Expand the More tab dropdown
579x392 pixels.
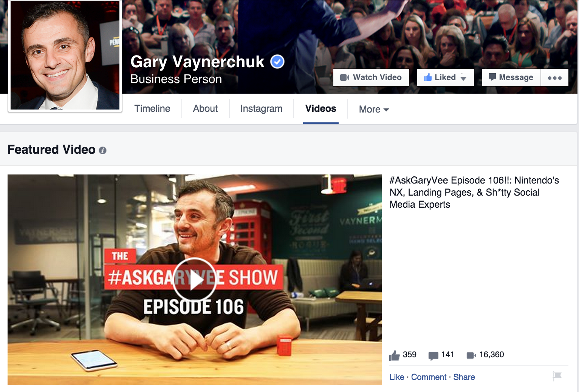(x=374, y=110)
